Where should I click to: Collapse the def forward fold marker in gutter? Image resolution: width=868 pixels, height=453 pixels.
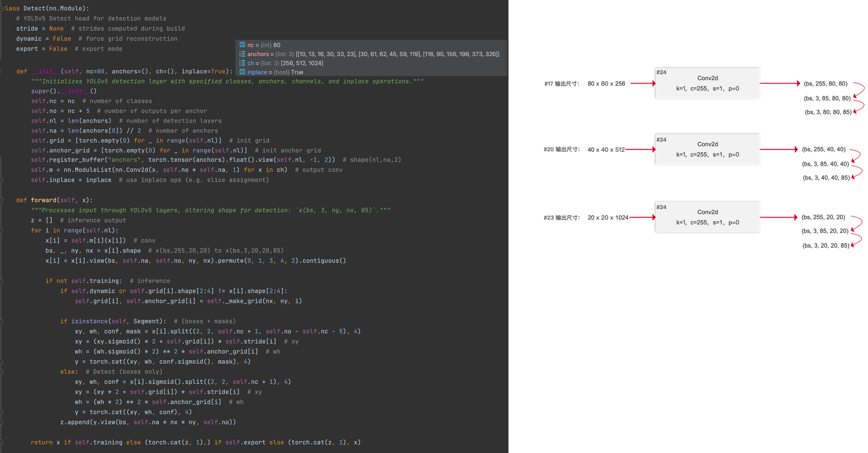(2, 200)
